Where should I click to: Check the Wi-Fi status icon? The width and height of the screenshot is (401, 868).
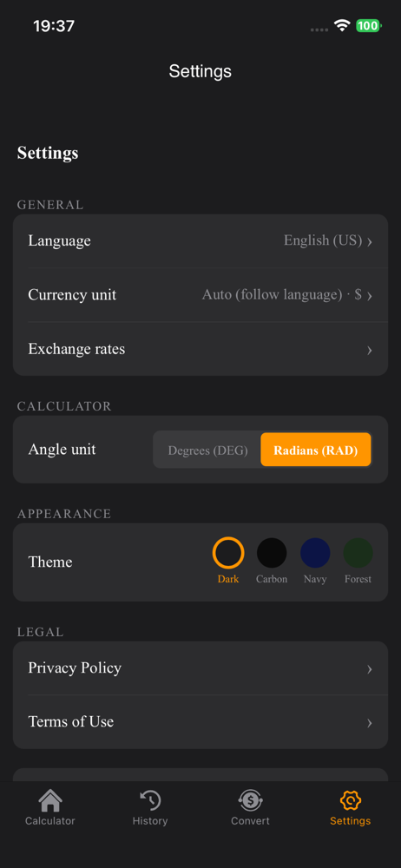click(342, 25)
